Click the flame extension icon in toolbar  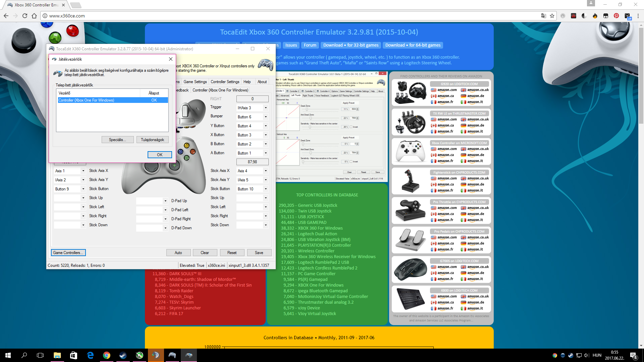click(x=595, y=16)
